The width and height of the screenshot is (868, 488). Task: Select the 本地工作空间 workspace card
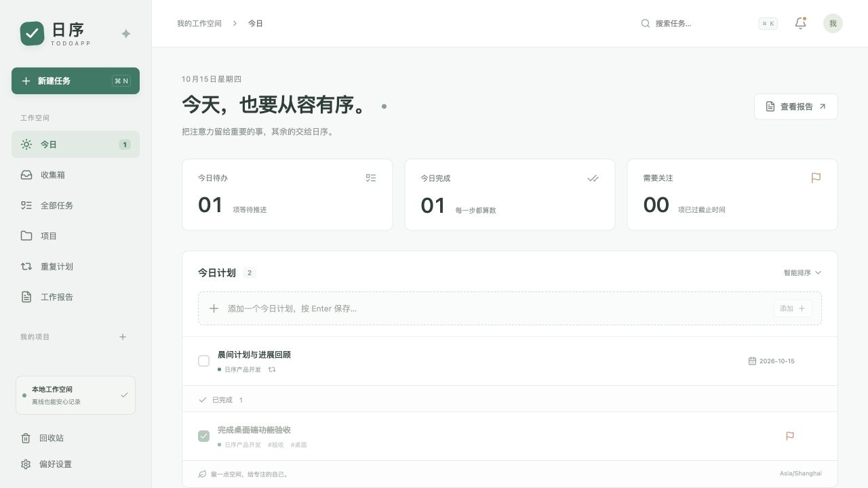[x=75, y=395]
